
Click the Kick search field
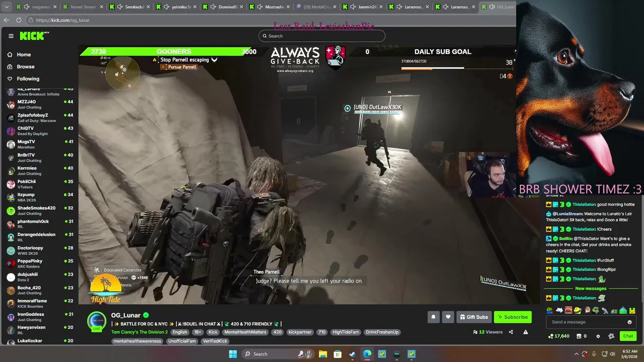(322, 36)
